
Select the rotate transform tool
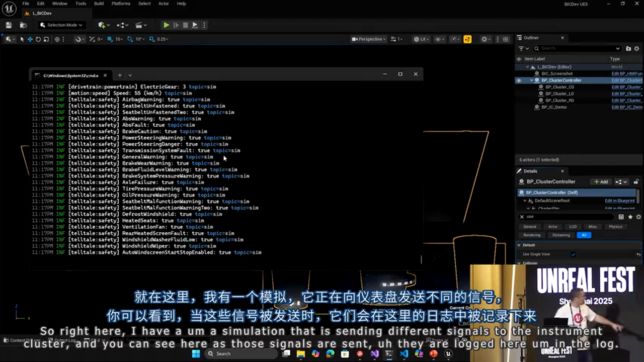pos(38,39)
